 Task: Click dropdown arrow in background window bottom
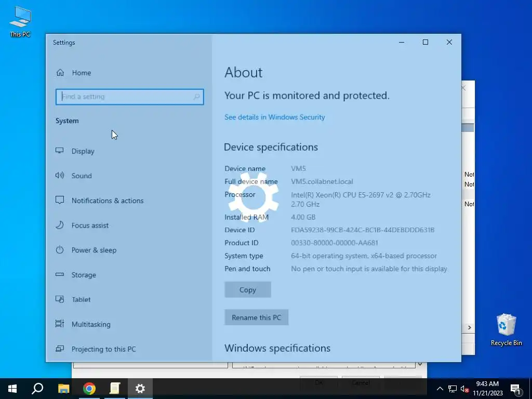pyautogui.click(x=420, y=364)
